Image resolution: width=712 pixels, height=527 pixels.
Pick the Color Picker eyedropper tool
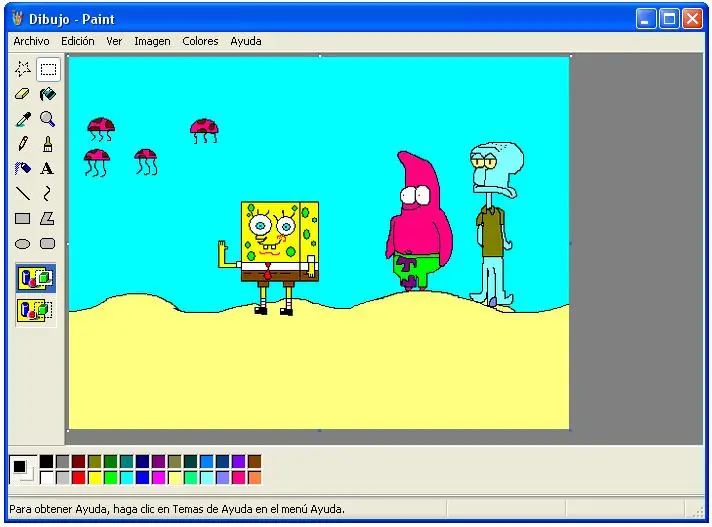23,119
